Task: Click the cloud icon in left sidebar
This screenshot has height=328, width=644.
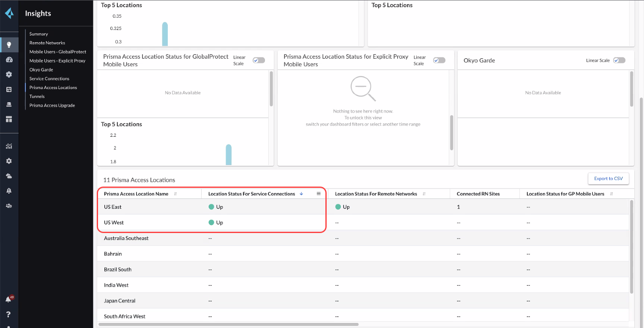Action: 9,176
